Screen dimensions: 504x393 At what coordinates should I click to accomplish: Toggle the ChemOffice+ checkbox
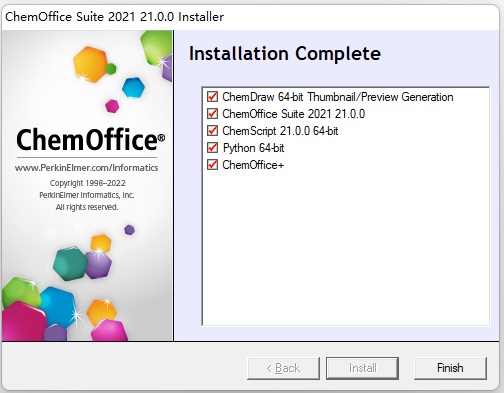point(212,165)
